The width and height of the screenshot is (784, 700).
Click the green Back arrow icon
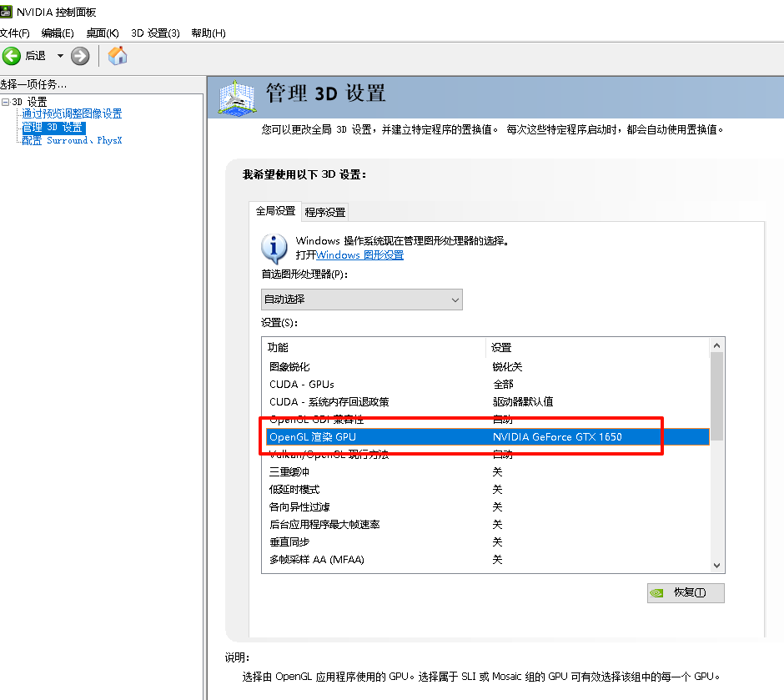tap(12, 56)
